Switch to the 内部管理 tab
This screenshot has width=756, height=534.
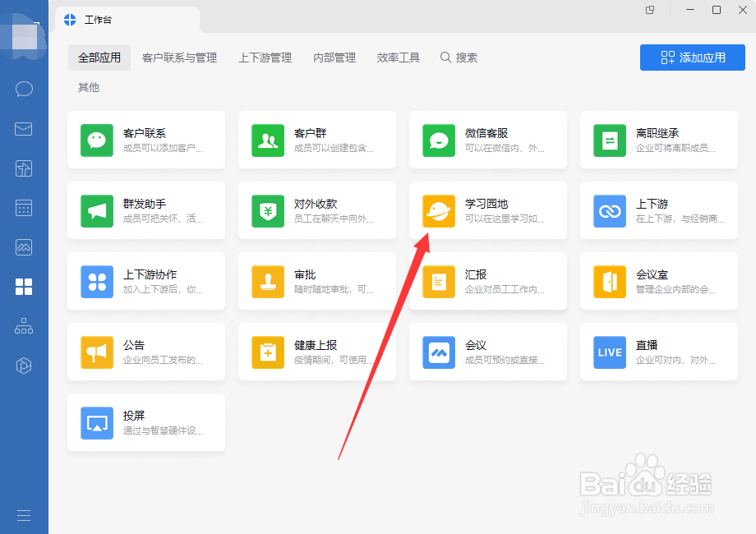tap(334, 58)
